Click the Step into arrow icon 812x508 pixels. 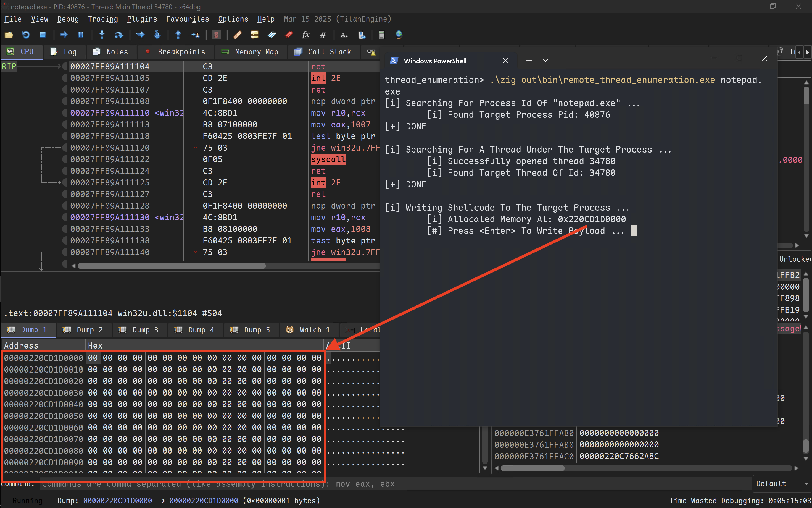pos(102,35)
